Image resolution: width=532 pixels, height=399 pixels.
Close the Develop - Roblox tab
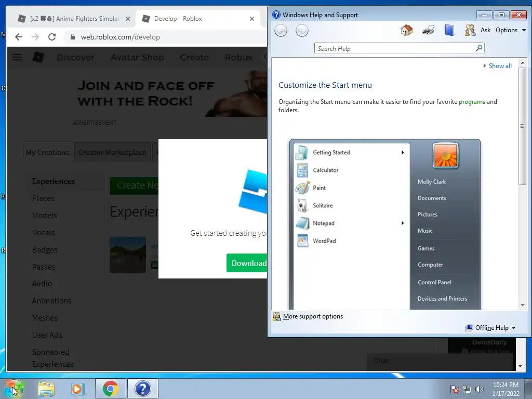(x=252, y=19)
